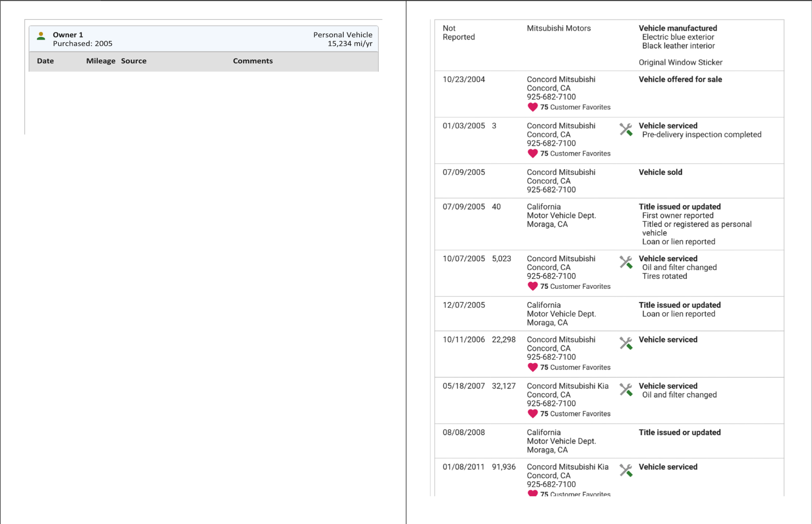This screenshot has height=524, width=812.
Task: Click the service wrench icon for 10/11/2006
Action: point(626,343)
